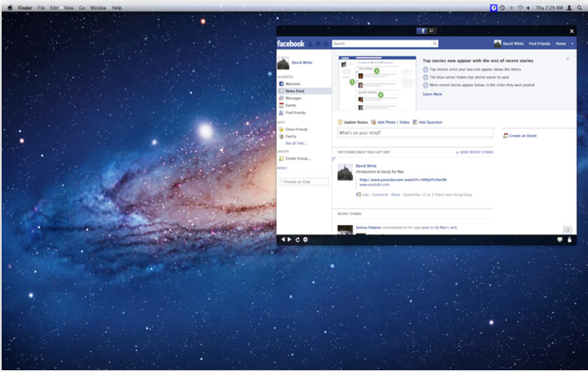Viewport: 588px width, 371px height.
Task: Click Find Friends in the blue header
Action: (539, 44)
